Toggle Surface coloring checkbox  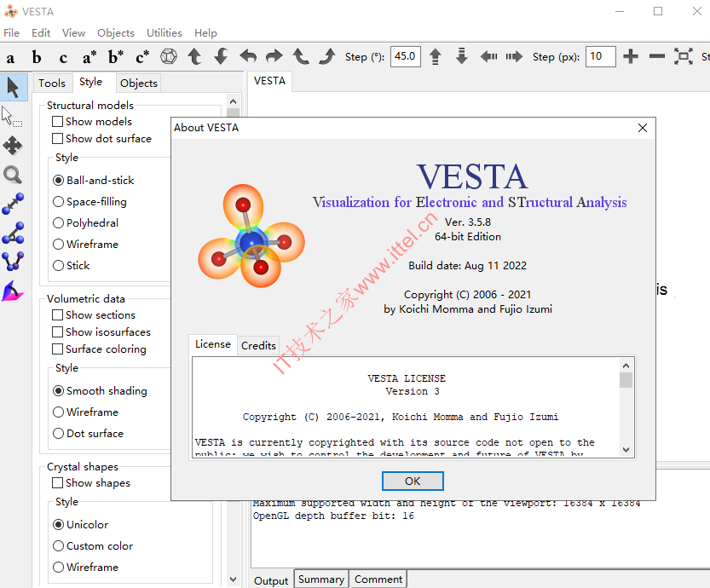[57, 349]
